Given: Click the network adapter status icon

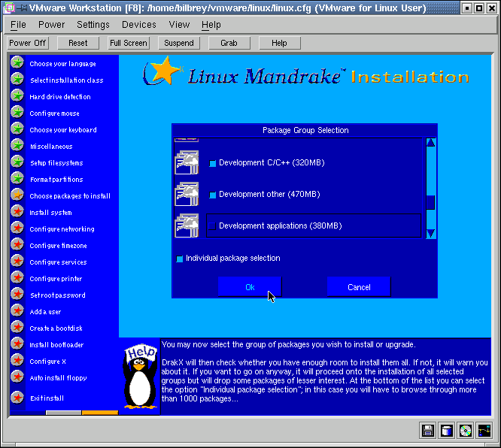Looking at the screenshot, I should [x=484, y=431].
